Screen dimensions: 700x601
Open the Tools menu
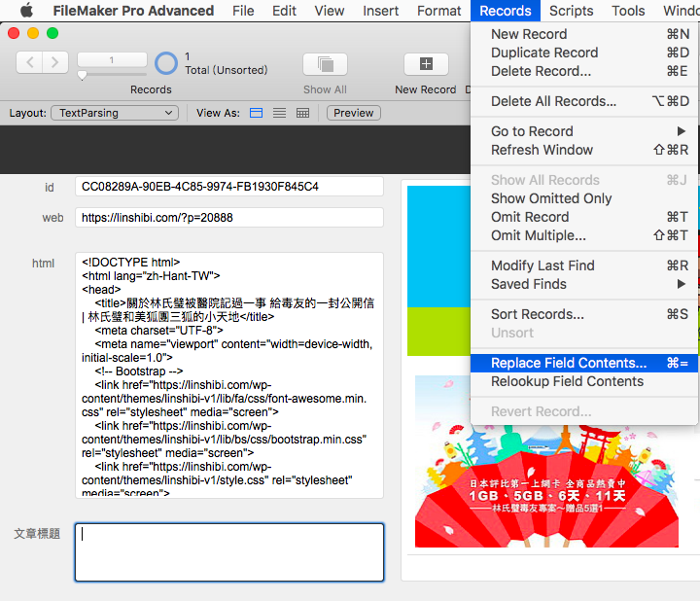[628, 11]
